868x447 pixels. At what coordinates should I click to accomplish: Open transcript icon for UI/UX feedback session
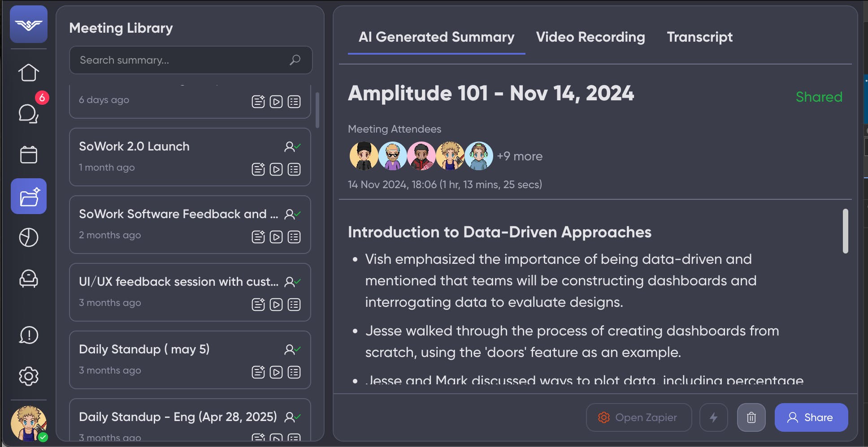click(x=294, y=305)
